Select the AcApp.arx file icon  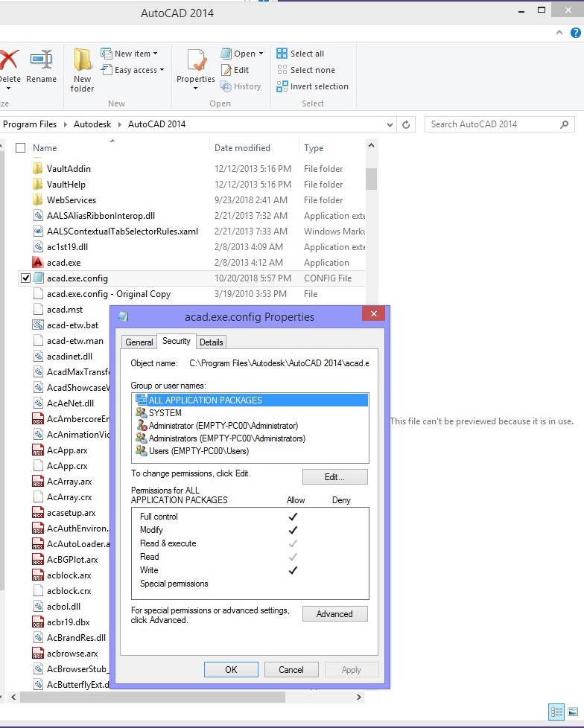tap(38, 450)
